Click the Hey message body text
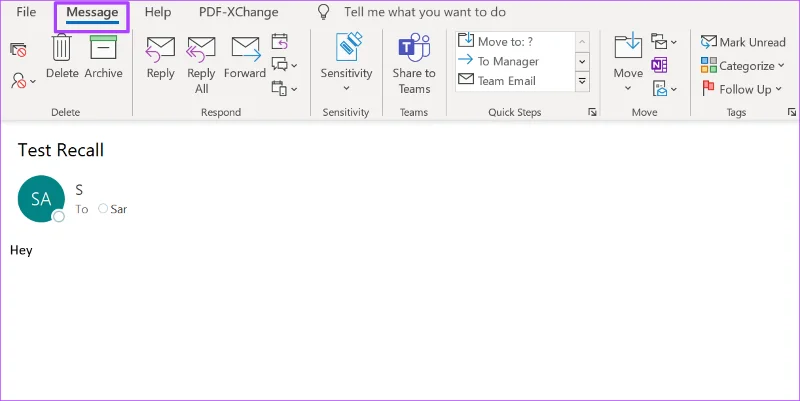 pyautogui.click(x=21, y=250)
